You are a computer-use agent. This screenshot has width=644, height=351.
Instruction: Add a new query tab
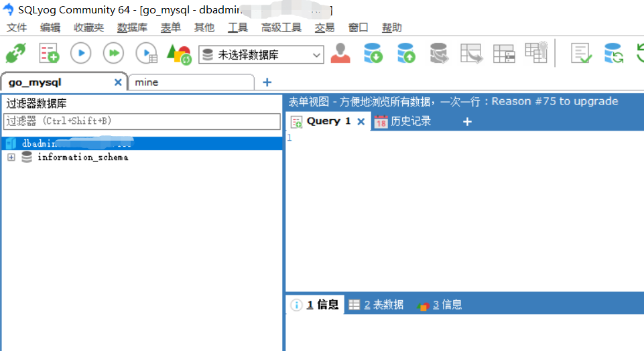[467, 121]
